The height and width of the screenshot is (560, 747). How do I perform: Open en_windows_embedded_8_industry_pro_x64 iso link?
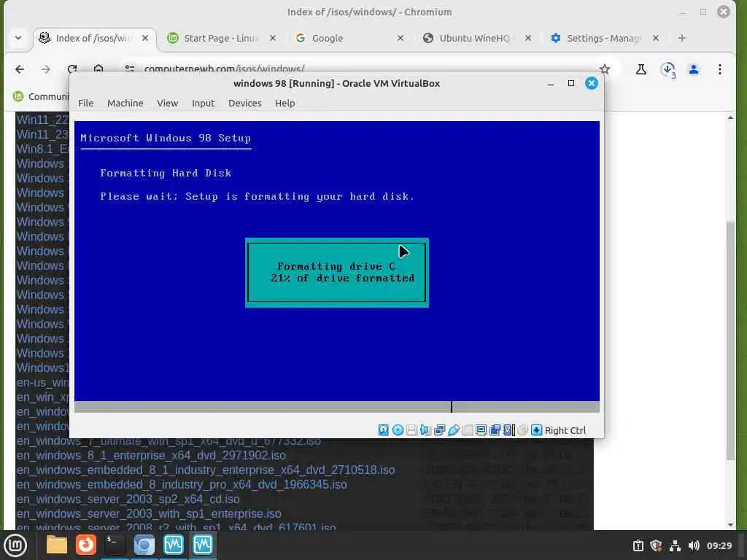(x=182, y=485)
